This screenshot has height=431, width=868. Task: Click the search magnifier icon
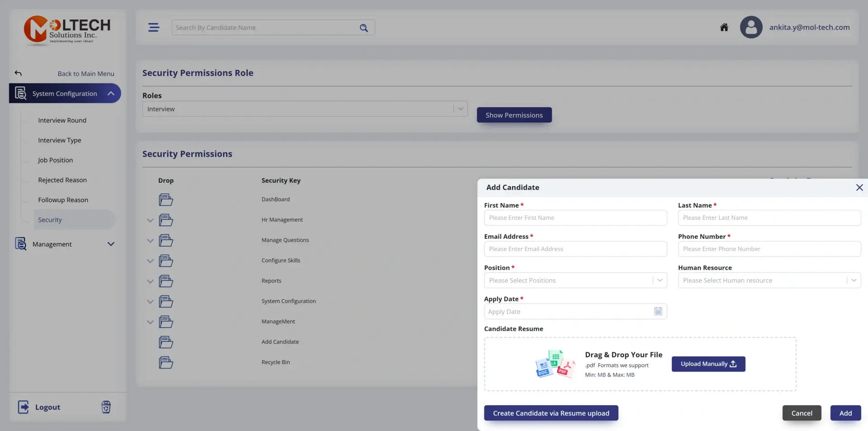[363, 28]
